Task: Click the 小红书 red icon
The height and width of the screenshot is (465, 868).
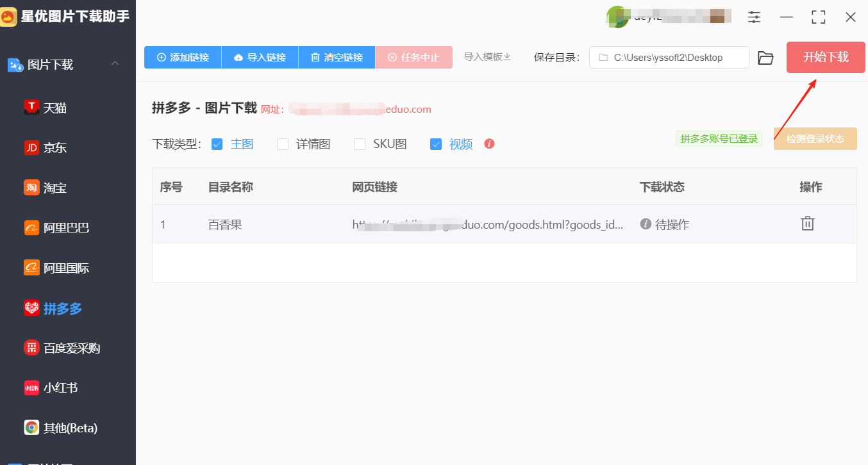Action: coord(31,387)
